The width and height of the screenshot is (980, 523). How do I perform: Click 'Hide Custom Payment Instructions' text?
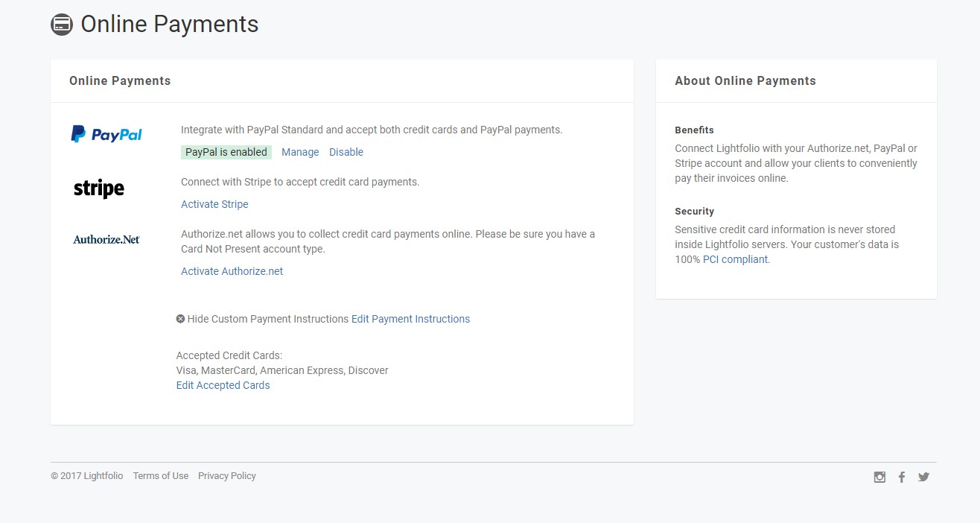tap(268, 319)
